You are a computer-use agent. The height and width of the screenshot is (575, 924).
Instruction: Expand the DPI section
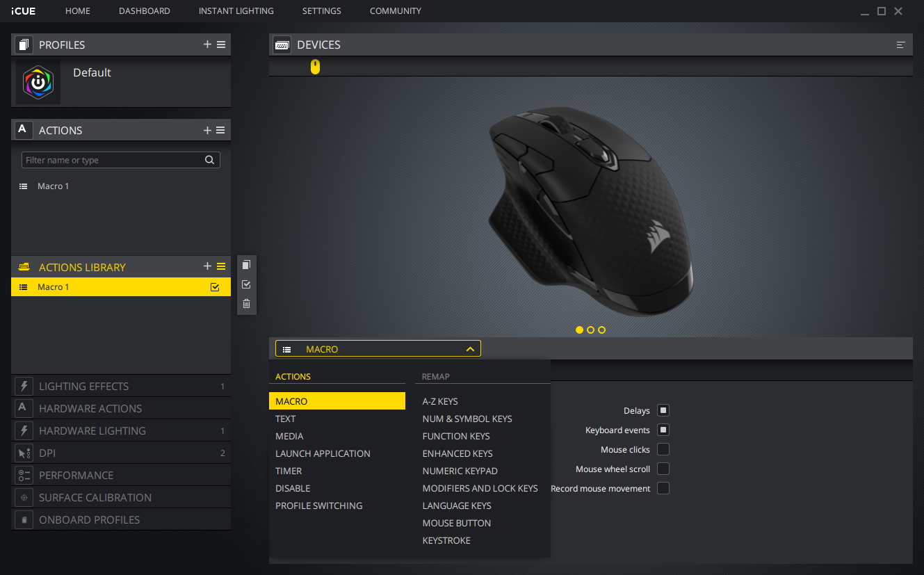(x=121, y=453)
